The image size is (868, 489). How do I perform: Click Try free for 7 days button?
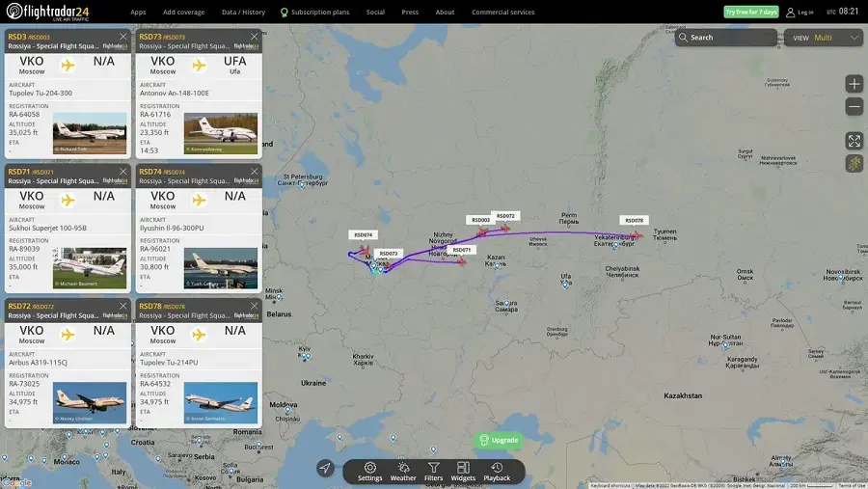coord(751,13)
